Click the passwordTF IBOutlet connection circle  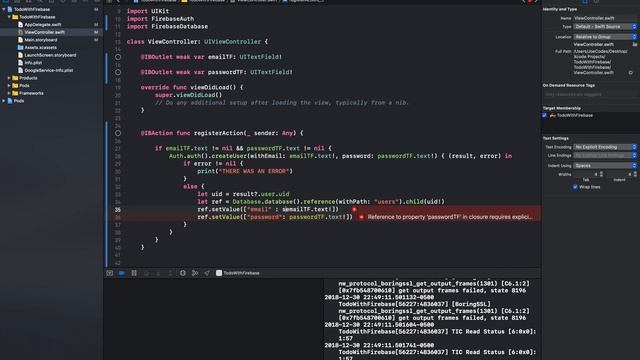click(118, 72)
